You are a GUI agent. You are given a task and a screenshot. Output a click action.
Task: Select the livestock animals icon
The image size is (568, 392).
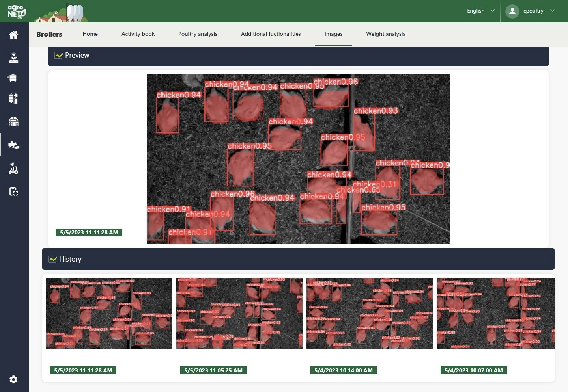click(x=14, y=145)
